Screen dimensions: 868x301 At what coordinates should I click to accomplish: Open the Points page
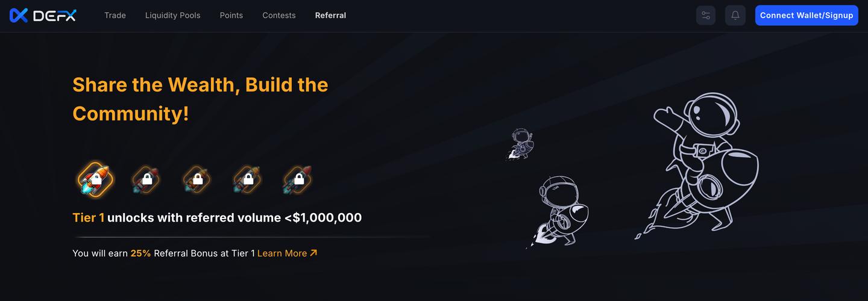click(231, 16)
